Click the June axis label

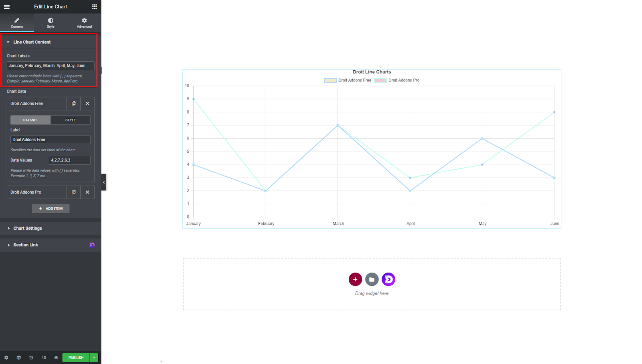click(x=555, y=224)
